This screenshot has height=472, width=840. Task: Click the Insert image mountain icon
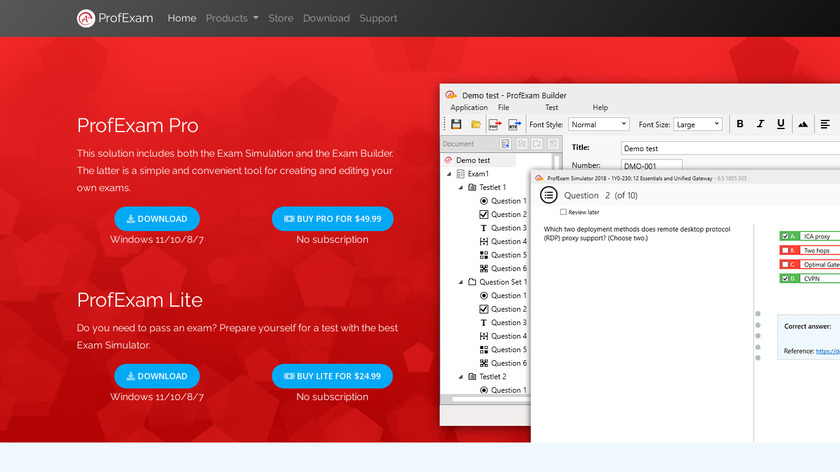click(x=802, y=124)
